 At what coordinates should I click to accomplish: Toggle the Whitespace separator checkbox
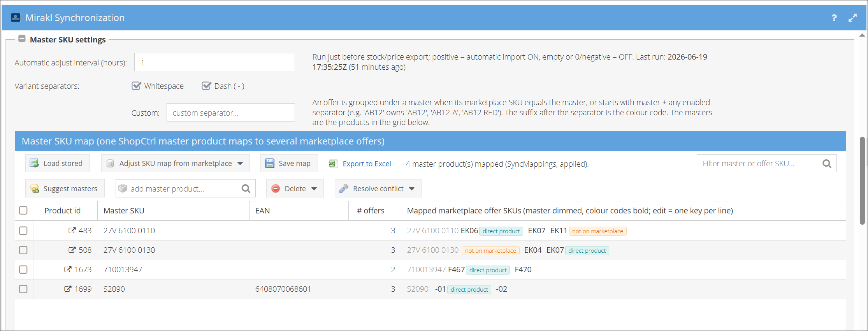[136, 86]
